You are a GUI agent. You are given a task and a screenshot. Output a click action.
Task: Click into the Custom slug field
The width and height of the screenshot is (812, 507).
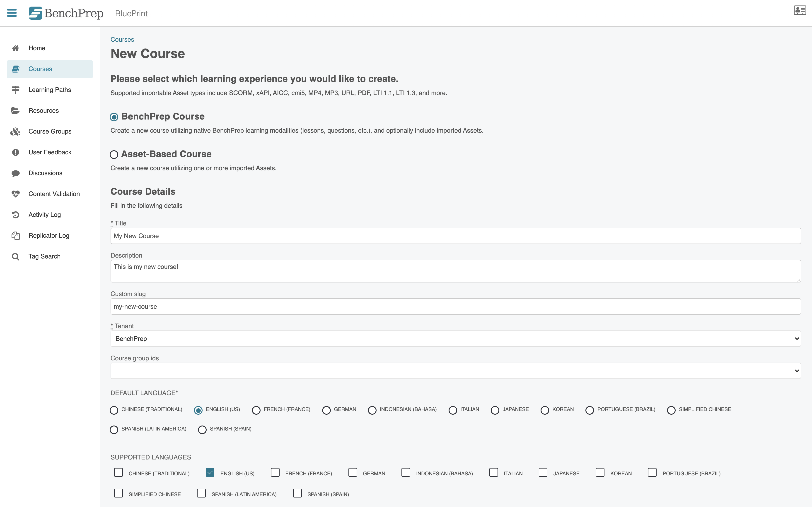[x=455, y=306]
